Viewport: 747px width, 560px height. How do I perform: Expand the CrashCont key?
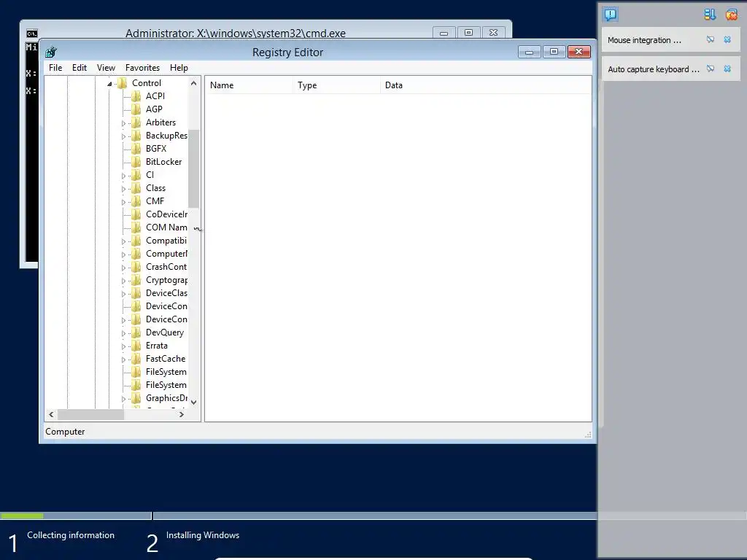123,268
